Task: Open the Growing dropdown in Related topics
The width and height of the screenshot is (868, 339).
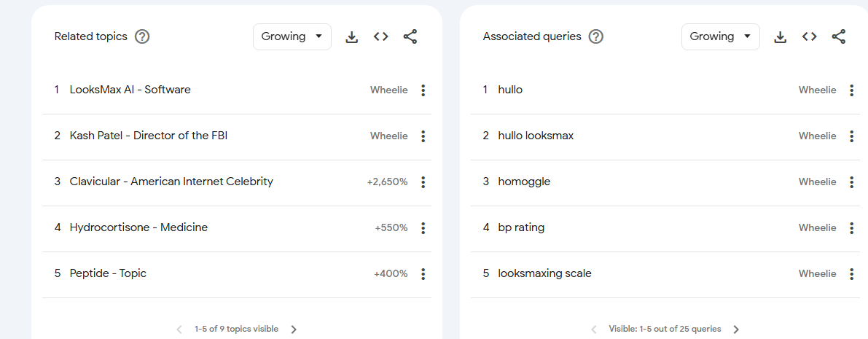Action: pyautogui.click(x=292, y=36)
